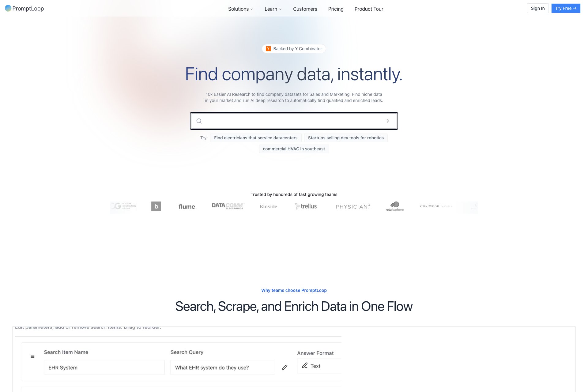
Task: Click the Sign In button
Action: (537, 8)
